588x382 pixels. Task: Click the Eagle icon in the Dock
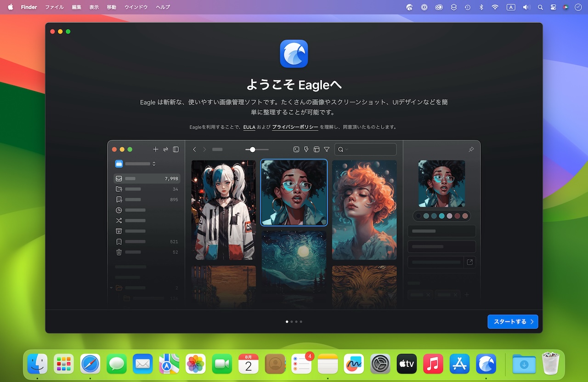[486, 364]
